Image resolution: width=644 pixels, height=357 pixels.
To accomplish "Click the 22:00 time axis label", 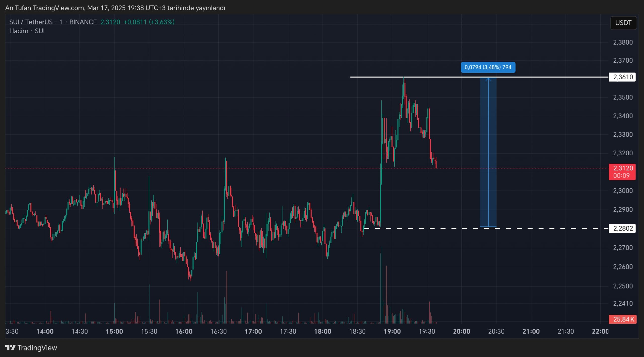I will point(600,331).
